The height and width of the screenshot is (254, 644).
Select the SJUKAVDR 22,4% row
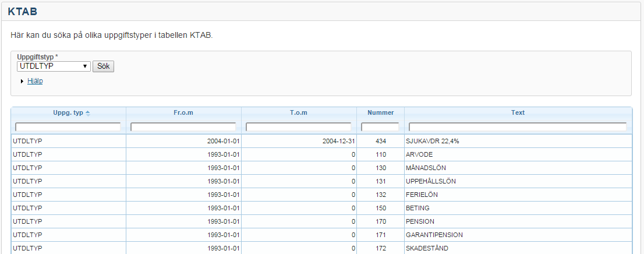tap(432, 141)
